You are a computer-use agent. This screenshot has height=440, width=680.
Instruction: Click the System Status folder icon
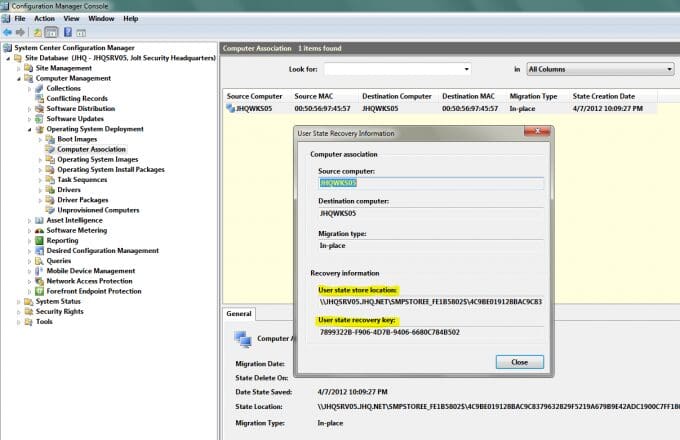tap(29, 301)
